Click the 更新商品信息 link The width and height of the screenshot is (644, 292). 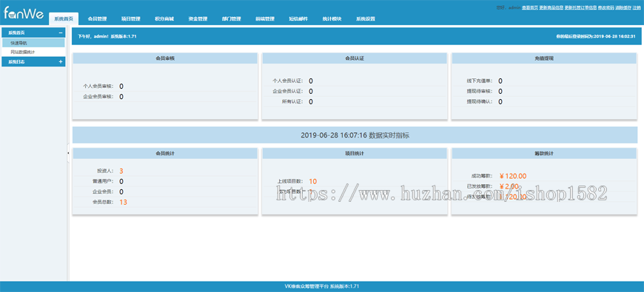pos(551,8)
